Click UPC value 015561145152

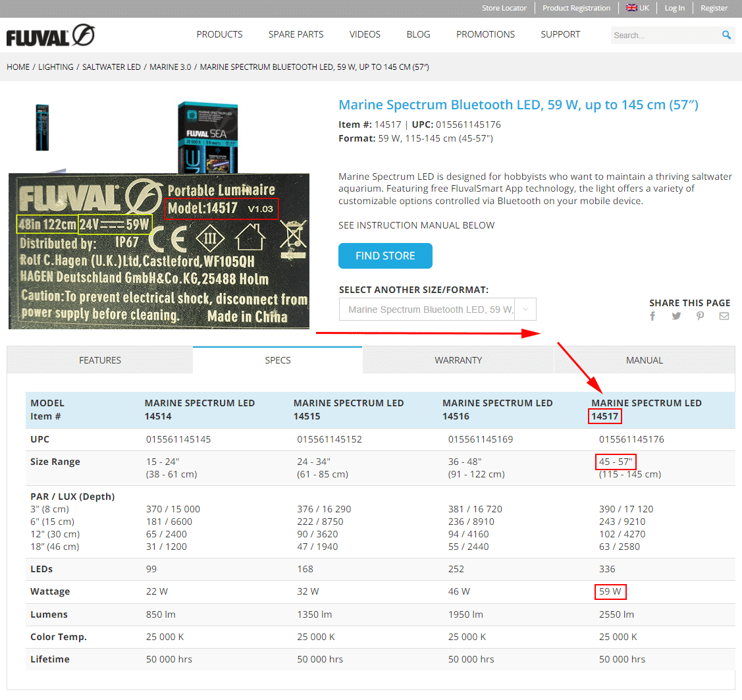[x=329, y=440]
